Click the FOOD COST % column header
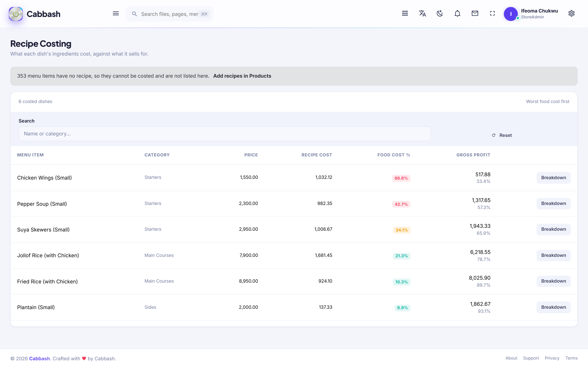588x368 pixels. click(394, 155)
